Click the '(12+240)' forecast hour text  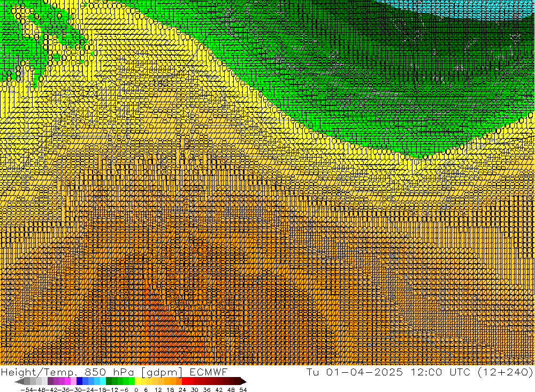(x=505, y=372)
